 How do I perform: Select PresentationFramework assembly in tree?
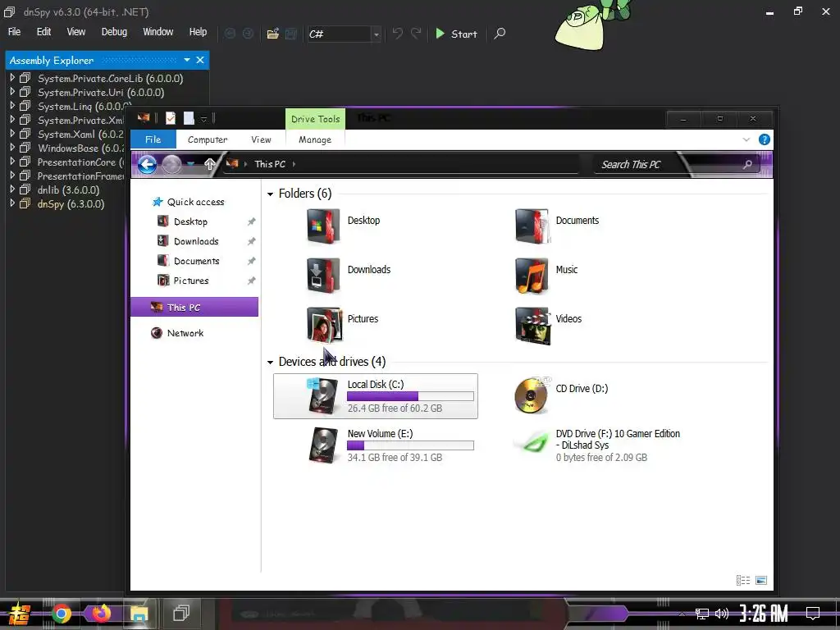[80, 176]
